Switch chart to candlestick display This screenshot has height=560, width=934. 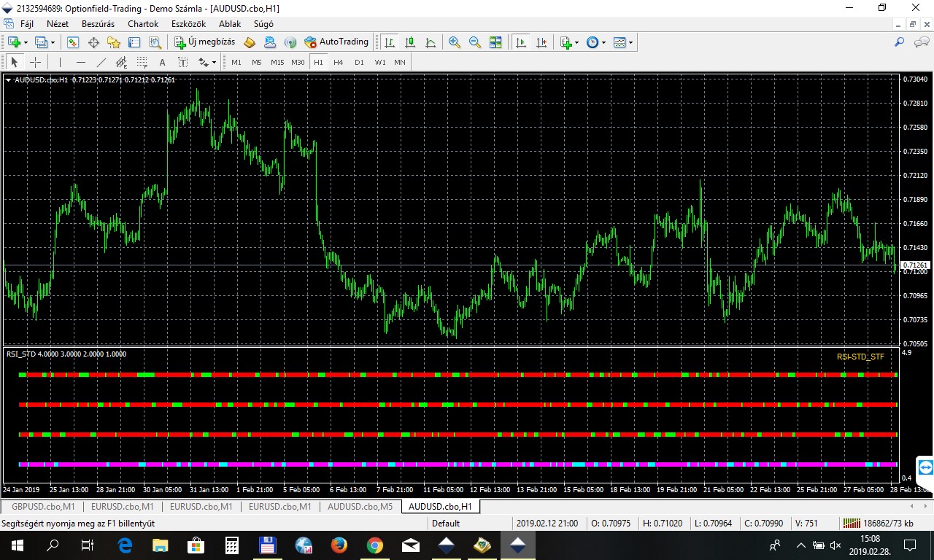[410, 42]
